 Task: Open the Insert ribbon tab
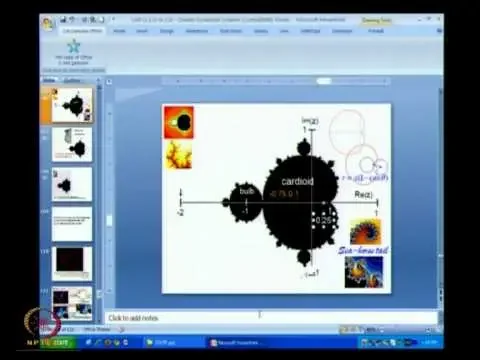tap(142, 31)
